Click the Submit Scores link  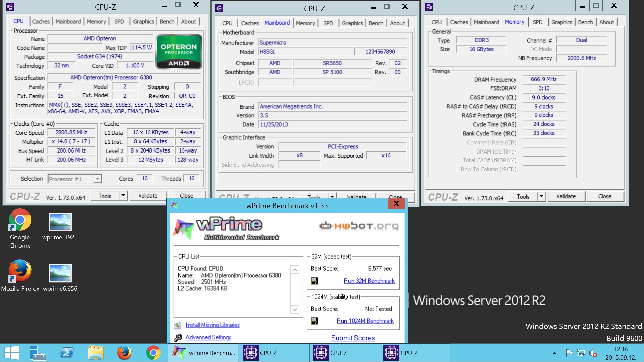coord(353,338)
